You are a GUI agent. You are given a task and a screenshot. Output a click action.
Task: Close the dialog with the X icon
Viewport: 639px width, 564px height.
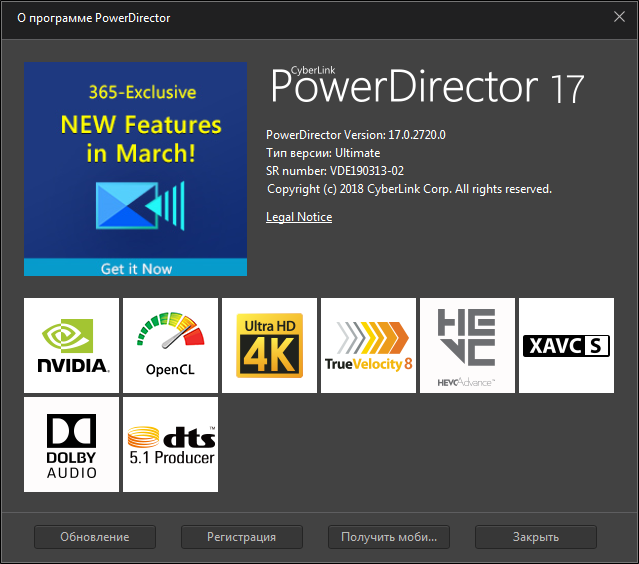click(619, 16)
